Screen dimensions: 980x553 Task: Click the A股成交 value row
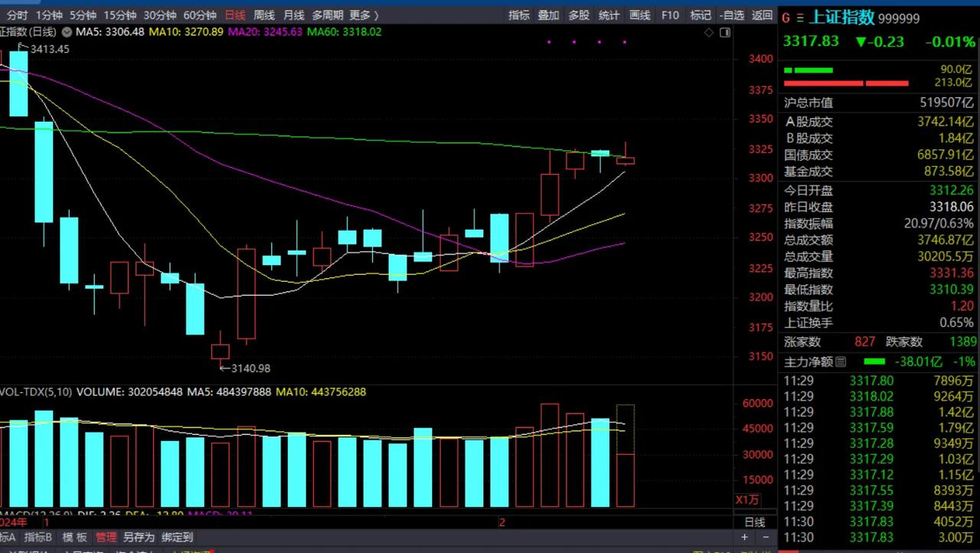(879, 121)
